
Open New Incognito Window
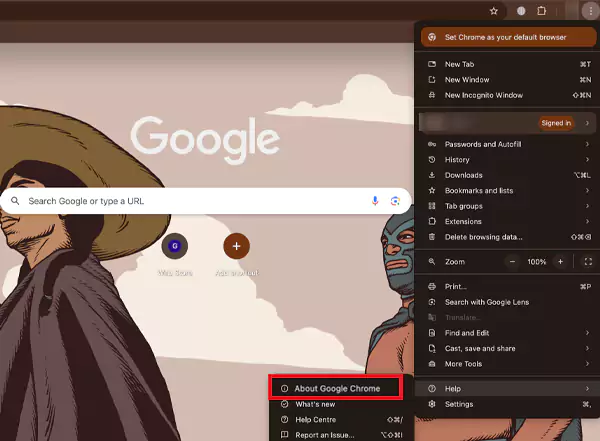509,95
